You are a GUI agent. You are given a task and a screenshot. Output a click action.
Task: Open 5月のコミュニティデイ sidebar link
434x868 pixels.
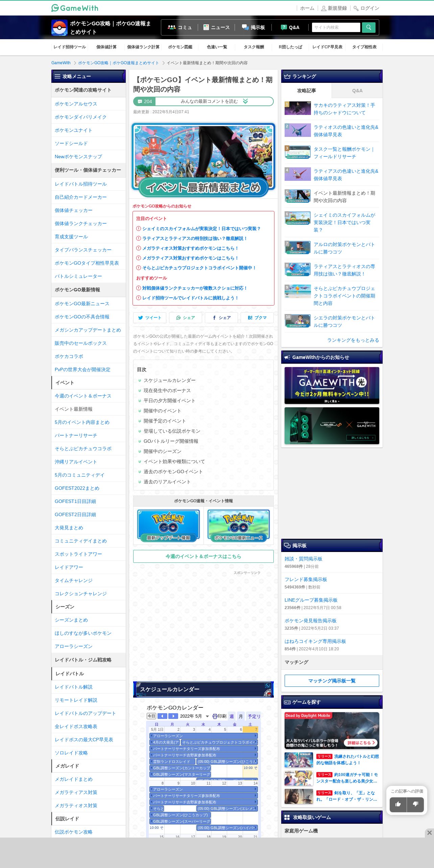coord(80,475)
